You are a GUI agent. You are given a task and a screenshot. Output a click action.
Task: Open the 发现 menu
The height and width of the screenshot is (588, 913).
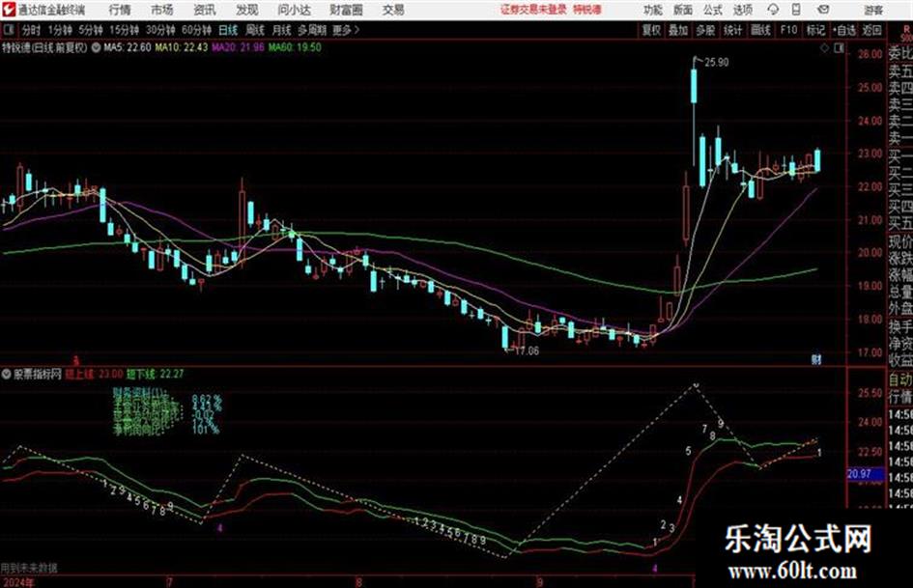[x=246, y=10]
